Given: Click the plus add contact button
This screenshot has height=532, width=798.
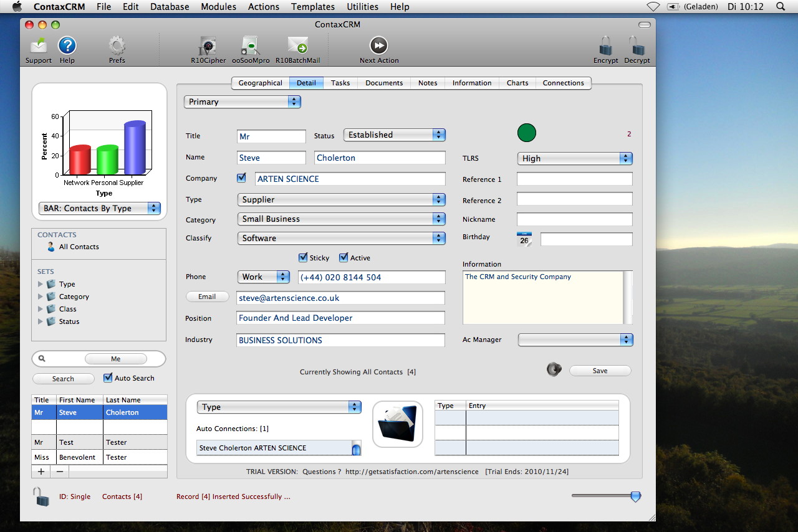Looking at the screenshot, I should click(x=41, y=472).
